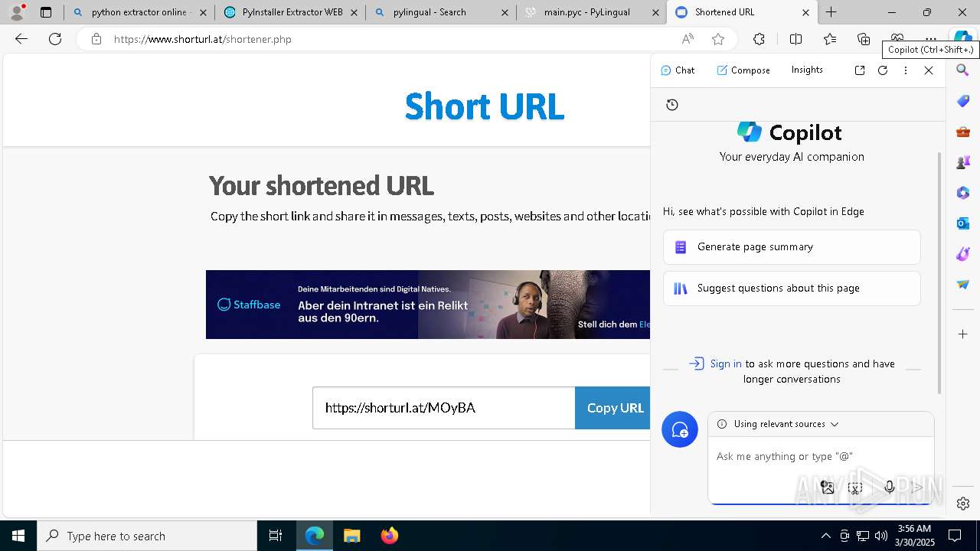Viewport: 980px width, 551px height.
Task: Open sidebar Microsoft 365 icon
Action: [963, 193]
